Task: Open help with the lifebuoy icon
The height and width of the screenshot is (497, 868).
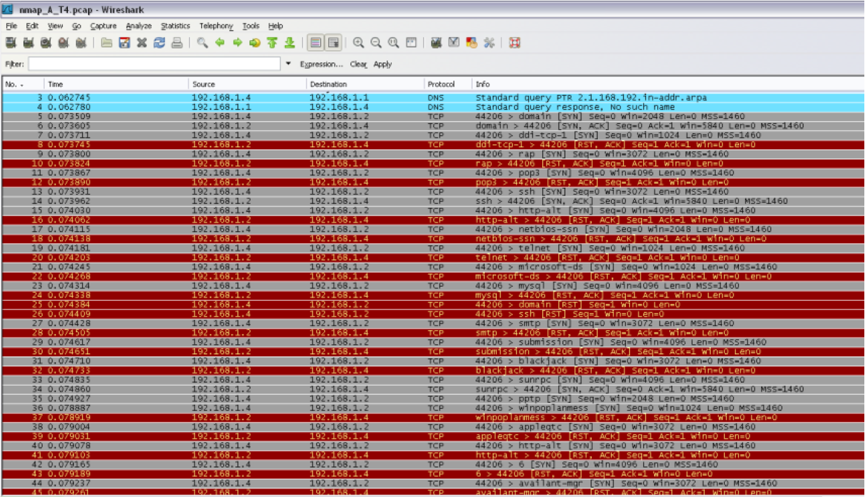Action: coord(515,43)
